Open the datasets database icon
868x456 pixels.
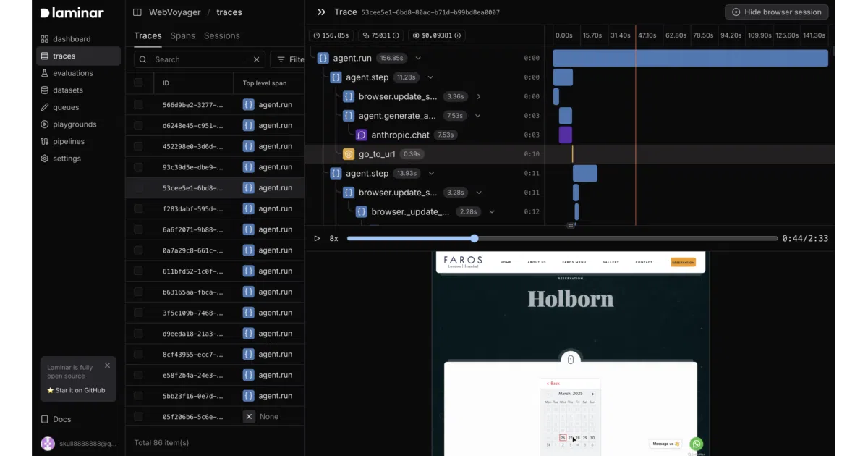coord(45,90)
